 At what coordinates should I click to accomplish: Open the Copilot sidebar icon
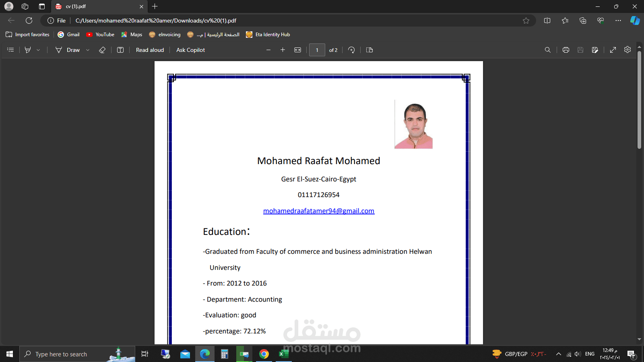click(635, 21)
